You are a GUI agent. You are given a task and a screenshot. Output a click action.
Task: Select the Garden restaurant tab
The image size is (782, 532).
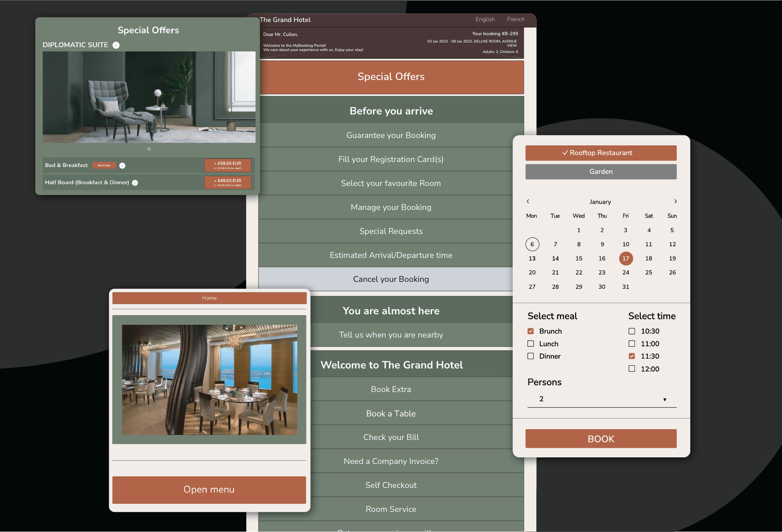(x=601, y=172)
